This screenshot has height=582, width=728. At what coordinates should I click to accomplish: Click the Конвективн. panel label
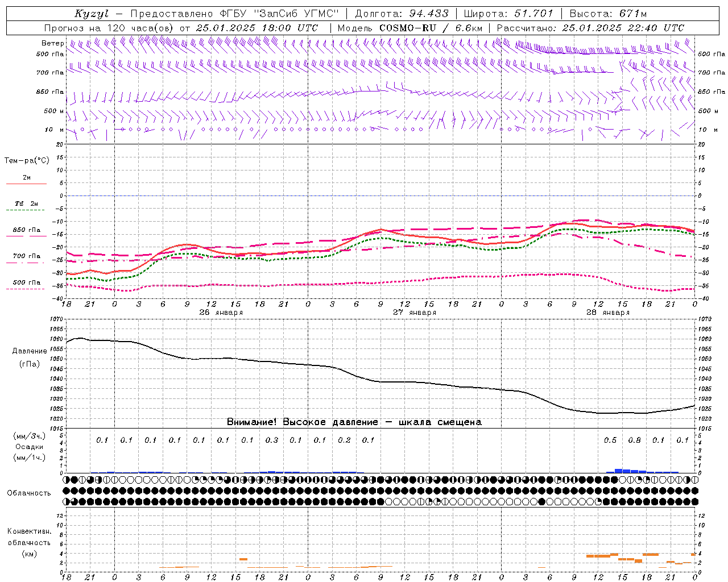click(x=29, y=531)
